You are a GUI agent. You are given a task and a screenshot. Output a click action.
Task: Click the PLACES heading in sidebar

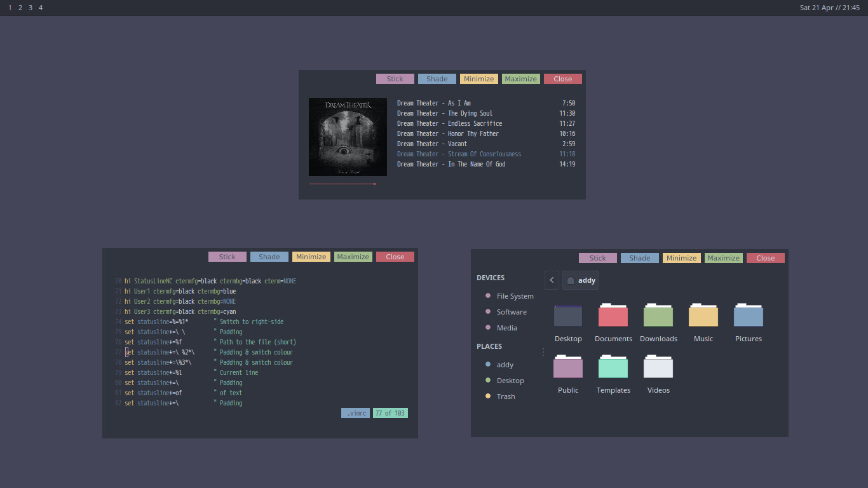(x=489, y=346)
